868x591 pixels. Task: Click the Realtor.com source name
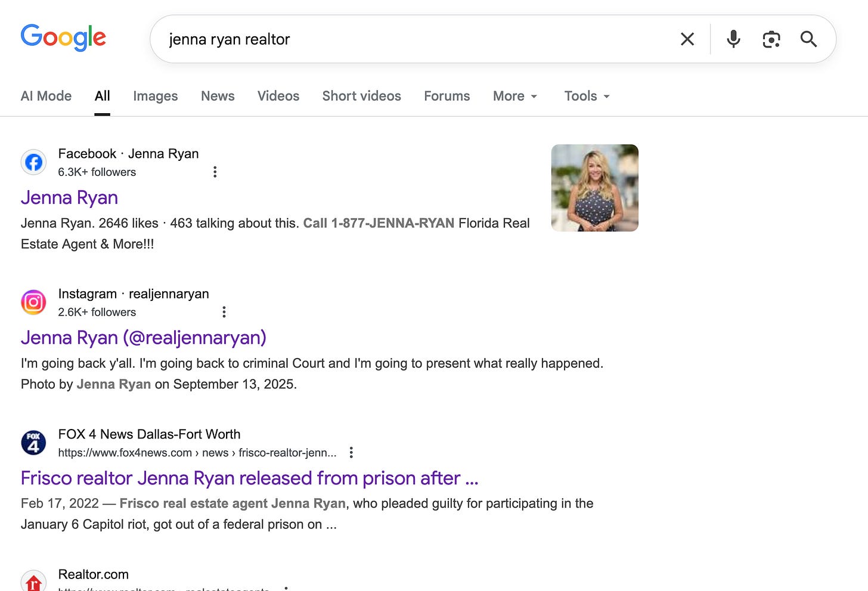pos(94,574)
